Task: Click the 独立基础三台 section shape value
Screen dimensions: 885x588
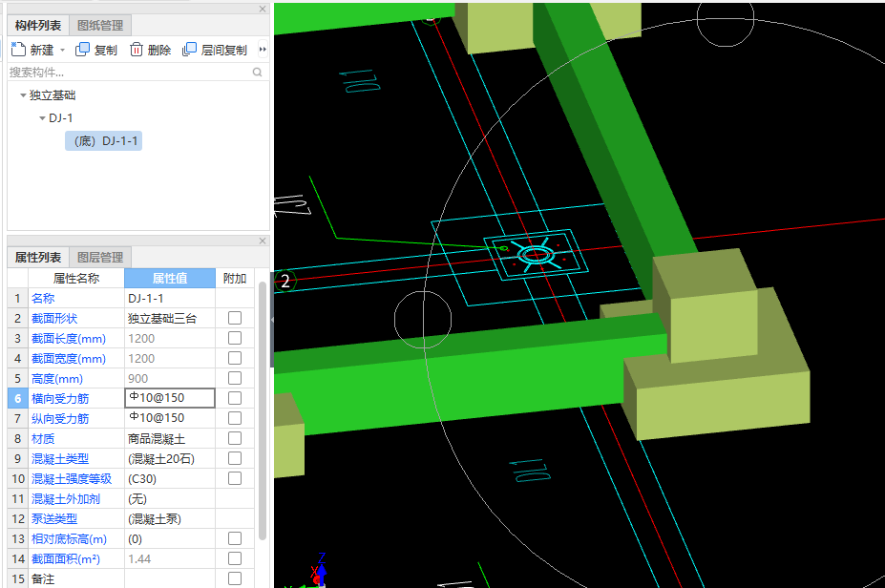Action: coord(170,318)
